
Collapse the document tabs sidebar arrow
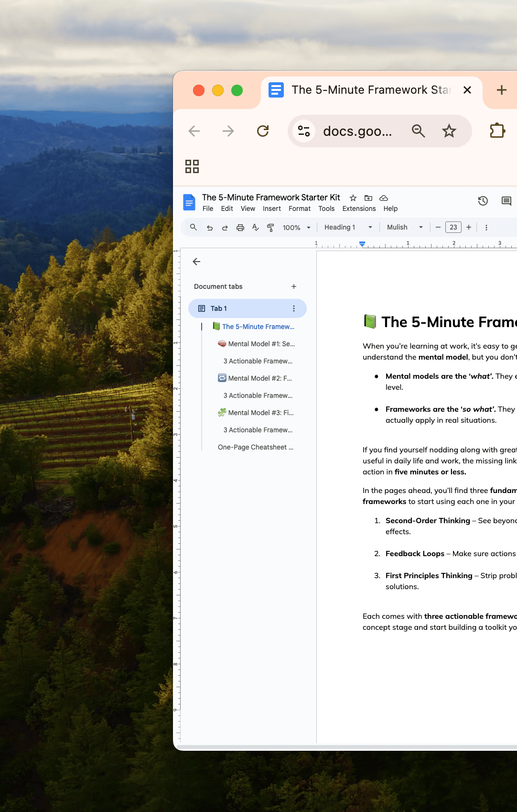[196, 262]
